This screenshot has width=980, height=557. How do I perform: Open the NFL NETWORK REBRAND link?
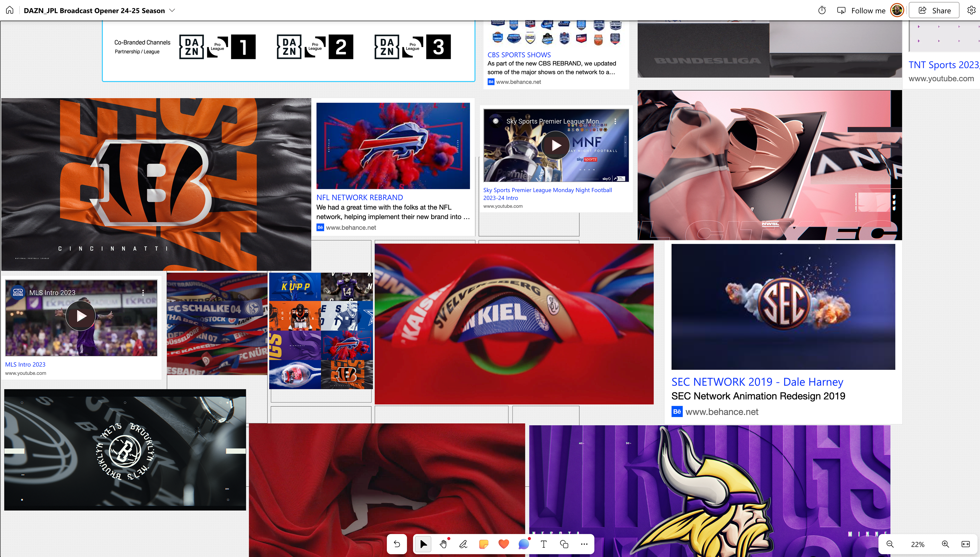click(x=359, y=197)
